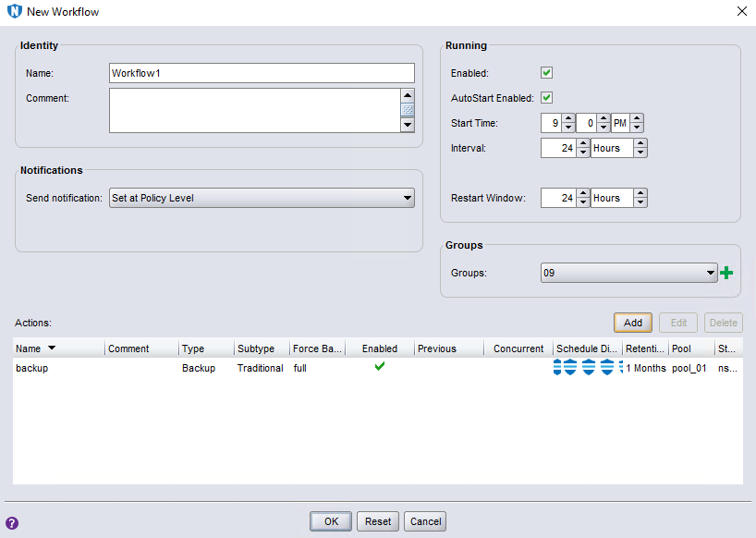Click the first schedule shield icon in backup row
The width and height of the screenshot is (756, 538).
(x=558, y=368)
